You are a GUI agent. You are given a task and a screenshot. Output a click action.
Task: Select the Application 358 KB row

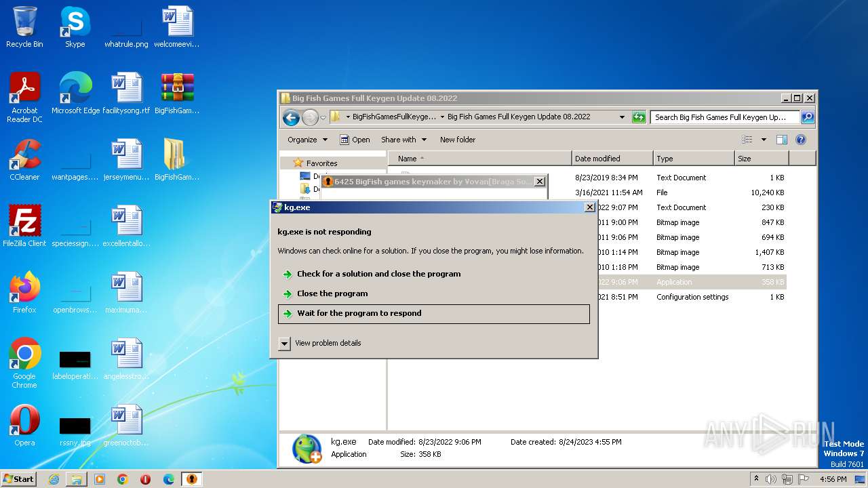(692, 282)
